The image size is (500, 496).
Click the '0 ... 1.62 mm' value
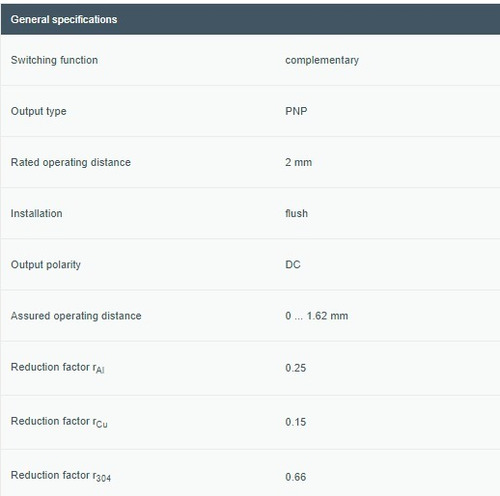(x=317, y=316)
